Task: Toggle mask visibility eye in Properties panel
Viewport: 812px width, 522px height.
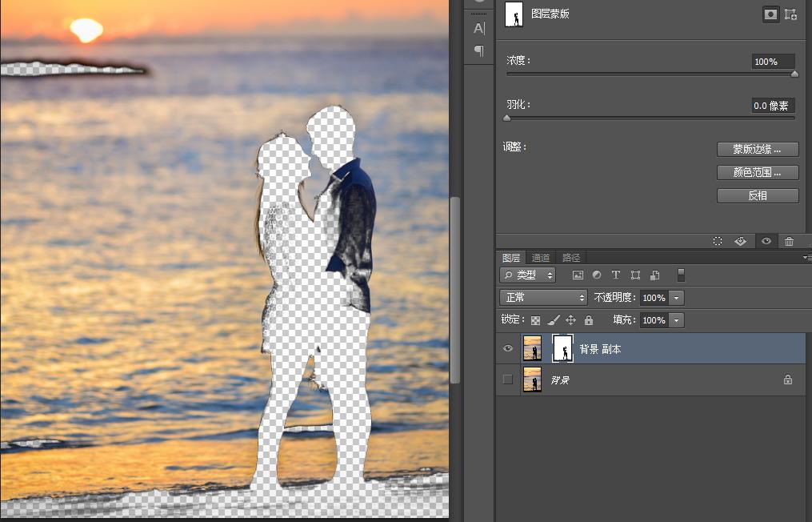Action: (766, 241)
